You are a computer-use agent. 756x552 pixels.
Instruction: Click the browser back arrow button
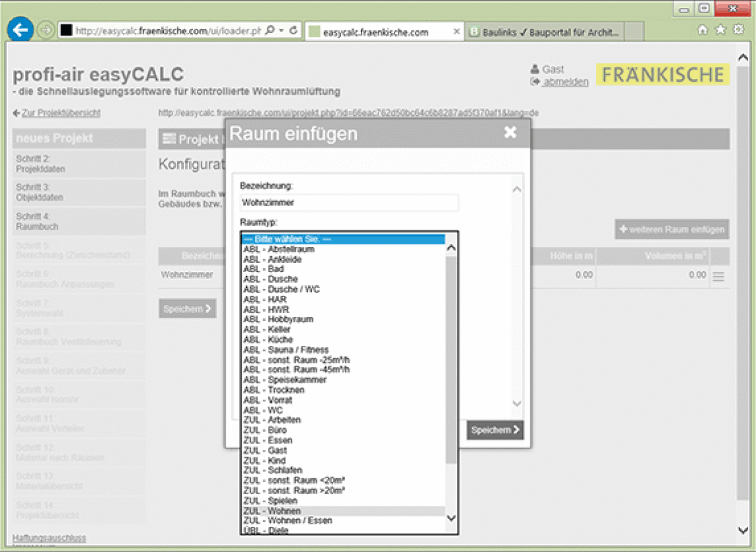(x=20, y=30)
